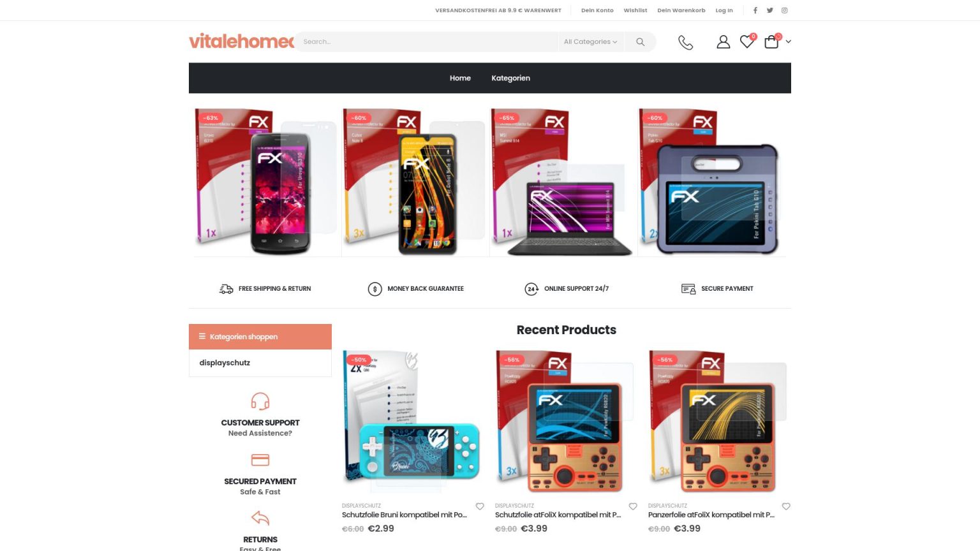
Task: Add Panzerfolie atFoliX product to wishlist
Action: click(786, 506)
